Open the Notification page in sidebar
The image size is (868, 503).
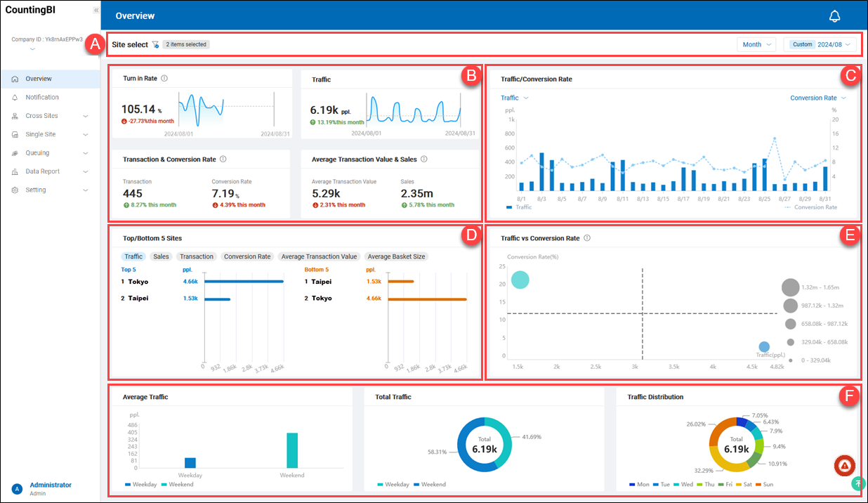42,98
